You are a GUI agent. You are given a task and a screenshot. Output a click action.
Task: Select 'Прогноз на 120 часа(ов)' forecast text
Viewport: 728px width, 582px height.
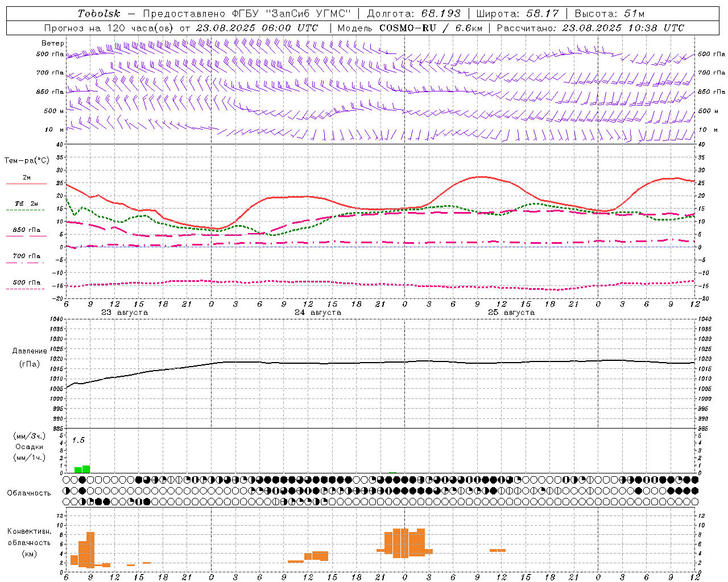tap(109, 28)
